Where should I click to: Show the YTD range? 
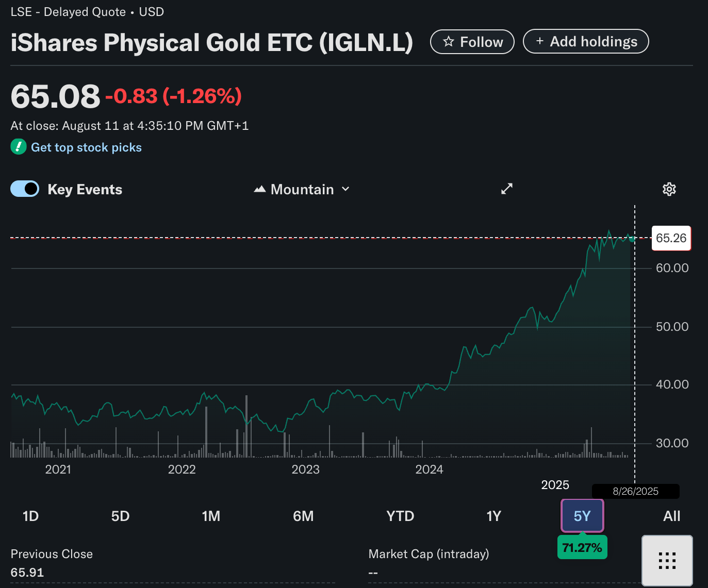click(400, 516)
